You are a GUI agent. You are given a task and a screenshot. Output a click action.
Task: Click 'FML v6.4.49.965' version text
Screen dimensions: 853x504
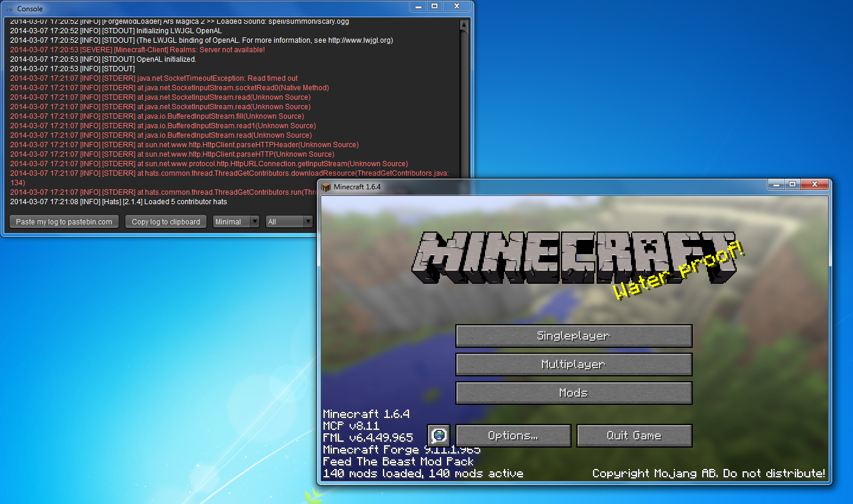click(368, 438)
